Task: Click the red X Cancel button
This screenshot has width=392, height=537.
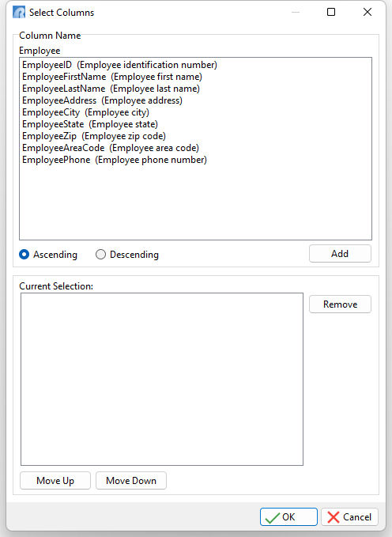Action: point(349,516)
